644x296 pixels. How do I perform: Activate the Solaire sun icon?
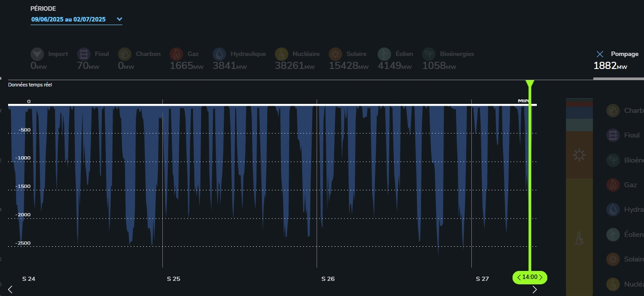coord(335,54)
